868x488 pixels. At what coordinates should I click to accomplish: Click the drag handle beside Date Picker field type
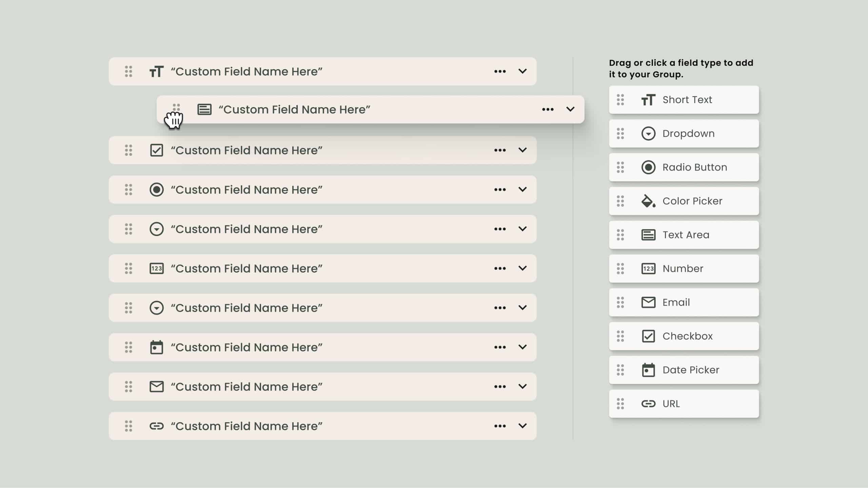[620, 370]
